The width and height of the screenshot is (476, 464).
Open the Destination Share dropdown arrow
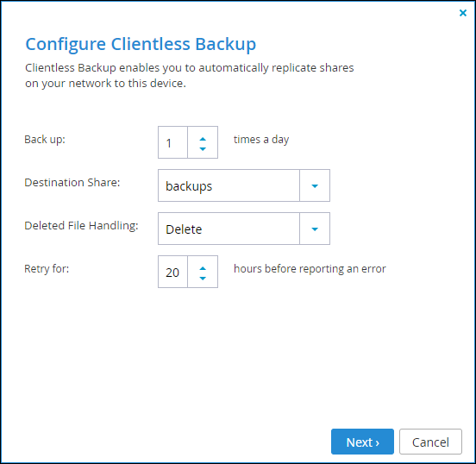point(315,185)
